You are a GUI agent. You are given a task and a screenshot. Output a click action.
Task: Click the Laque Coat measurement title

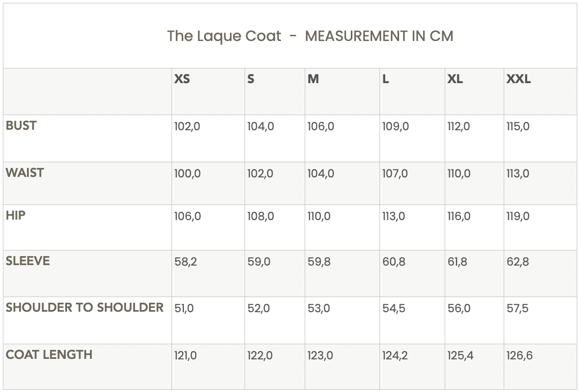[310, 37]
